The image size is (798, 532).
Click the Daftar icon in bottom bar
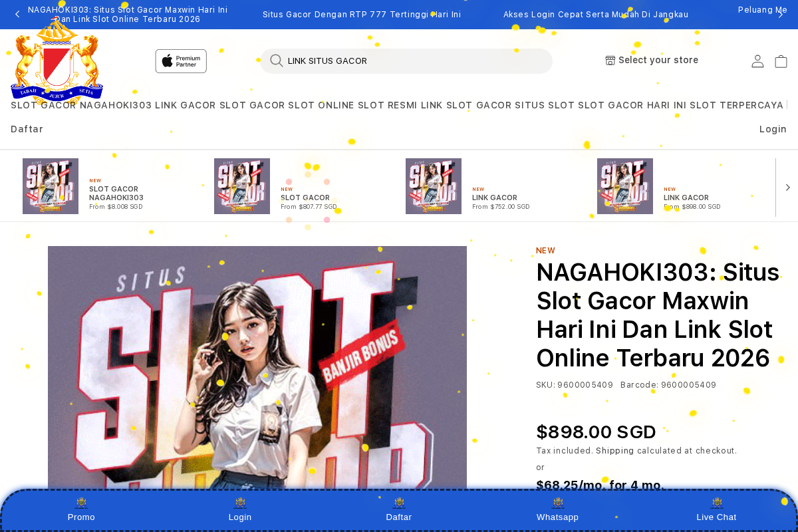coord(398,503)
